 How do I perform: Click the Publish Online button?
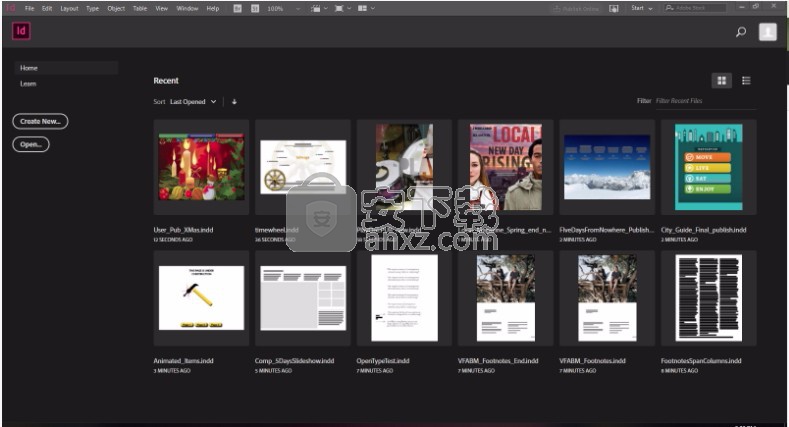coord(576,9)
